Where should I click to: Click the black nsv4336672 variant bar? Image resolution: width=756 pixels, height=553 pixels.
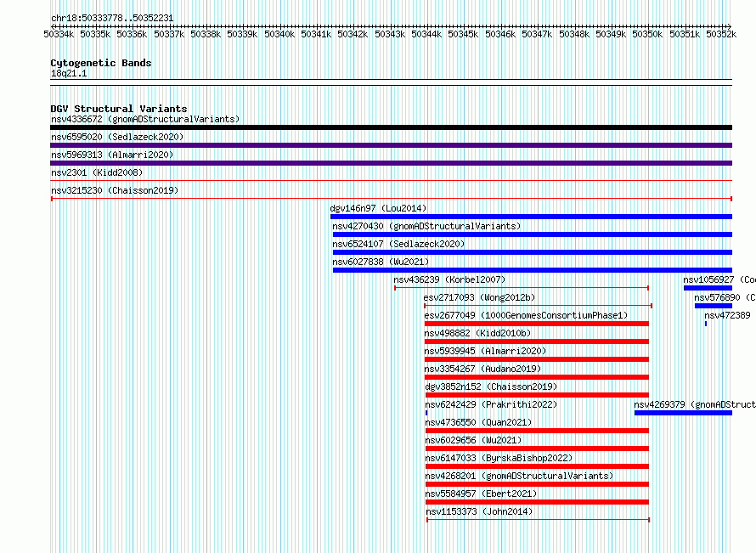click(x=391, y=127)
